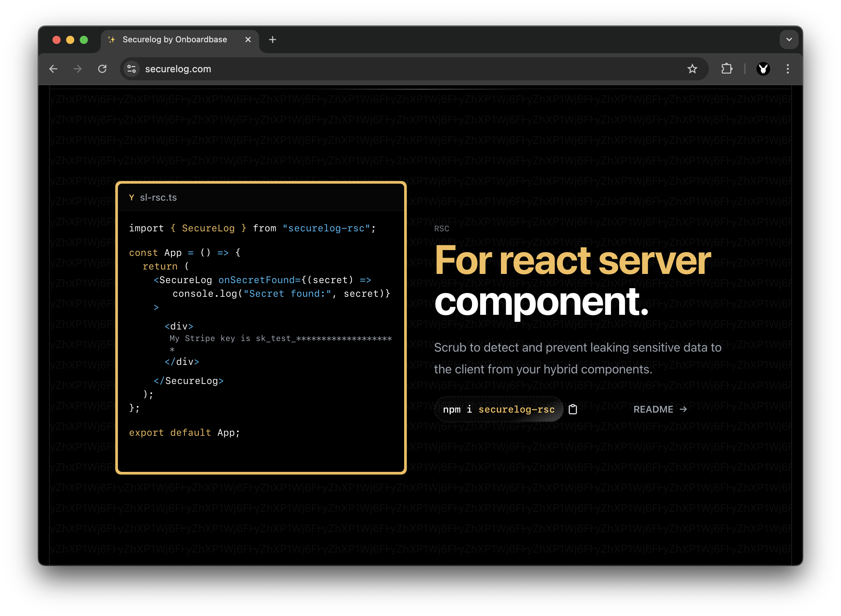
Task: Click the closing </SecureLog> tag
Action: click(189, 381)
